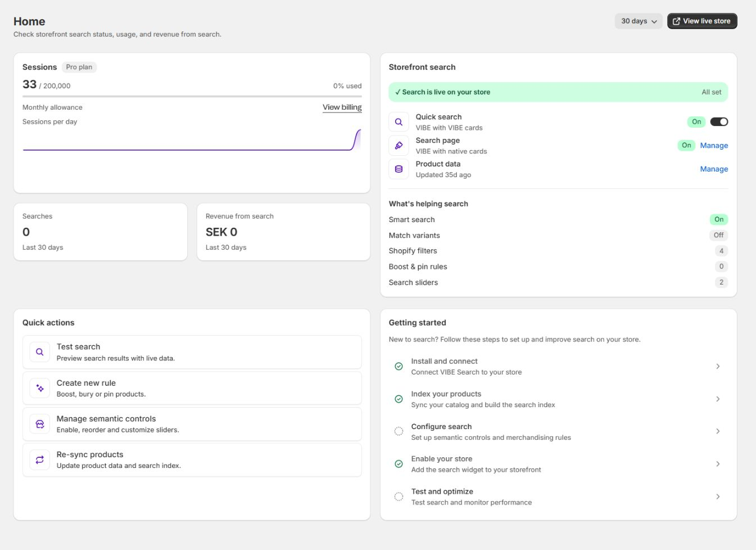Click the Shopify filters row label
756x550 pixels.
point(413,251)
